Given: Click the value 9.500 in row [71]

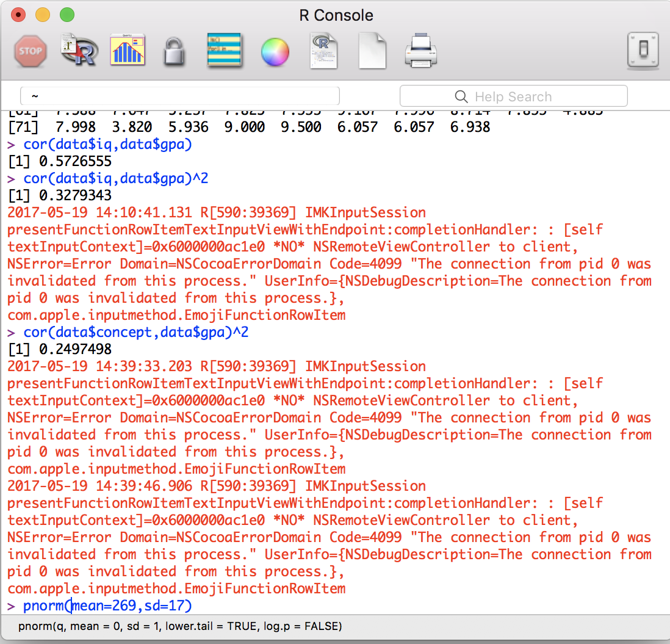Looking at the screenshot, I should 301,127.
